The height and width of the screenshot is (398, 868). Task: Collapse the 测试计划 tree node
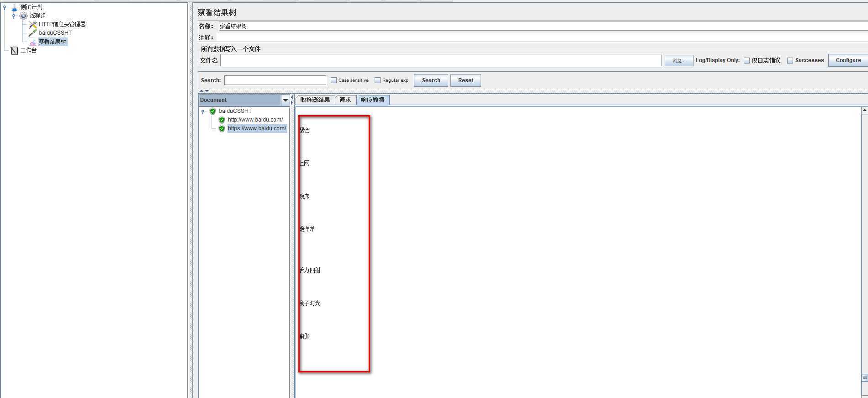pyautogui.click(x=5, y=7)
